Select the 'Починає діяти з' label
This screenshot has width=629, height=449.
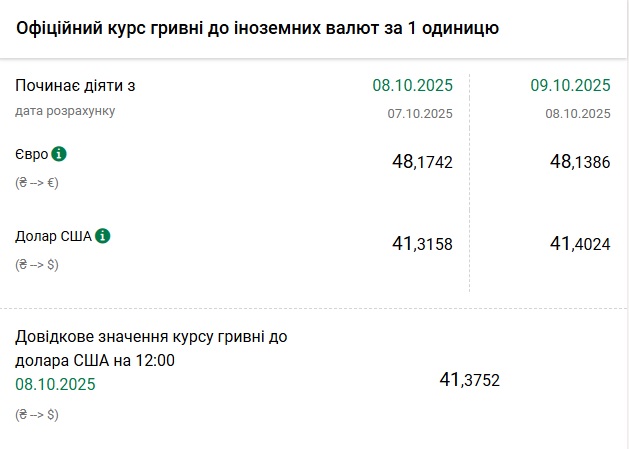tap(75, 86)
